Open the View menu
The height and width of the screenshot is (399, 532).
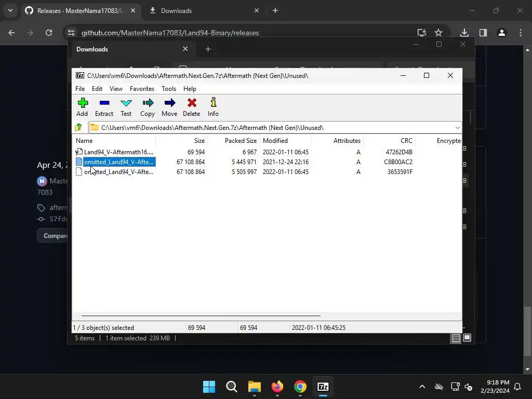pyautogui.click(x=116, y=88)
